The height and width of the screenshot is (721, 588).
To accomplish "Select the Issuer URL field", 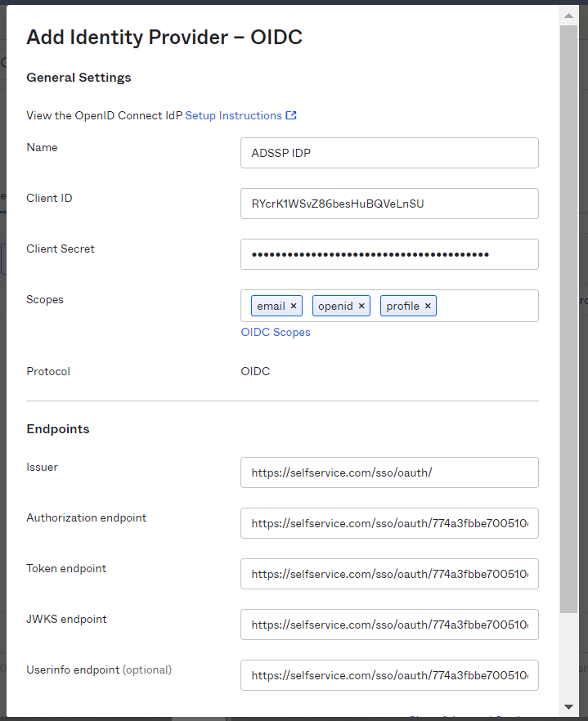I will [x=389, y=472].
